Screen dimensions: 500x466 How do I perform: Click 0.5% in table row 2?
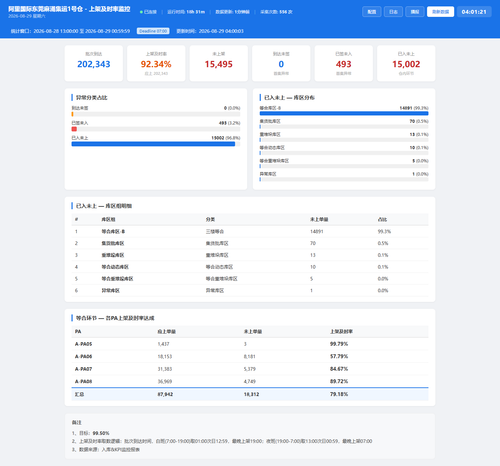(383, 243)
